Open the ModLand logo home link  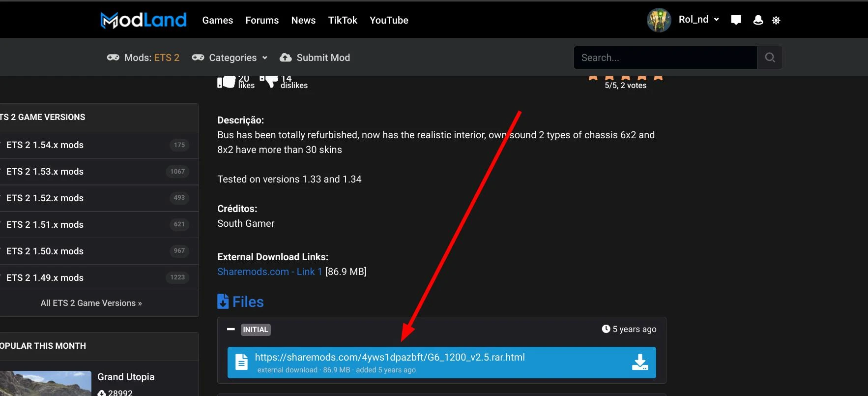point(144,20)
